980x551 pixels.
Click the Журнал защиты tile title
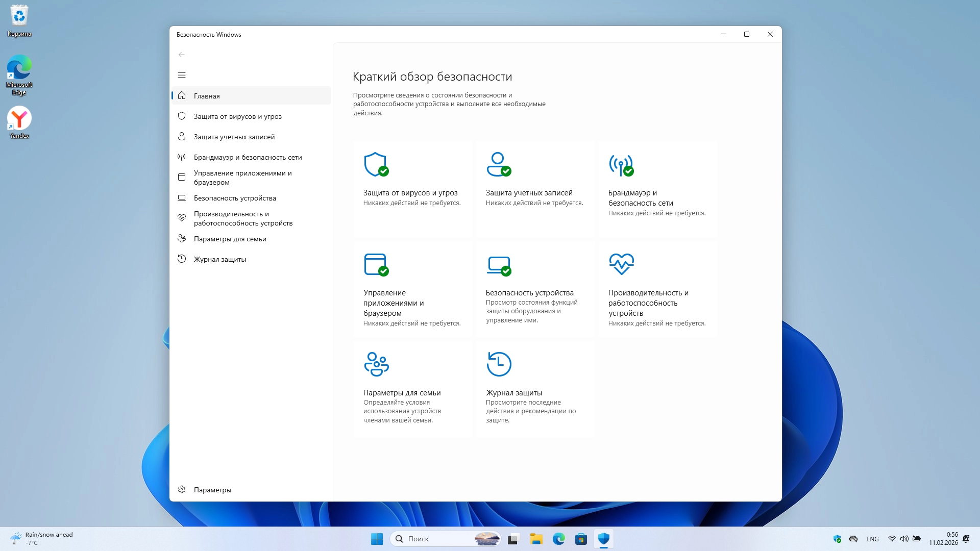pos(513,393)
